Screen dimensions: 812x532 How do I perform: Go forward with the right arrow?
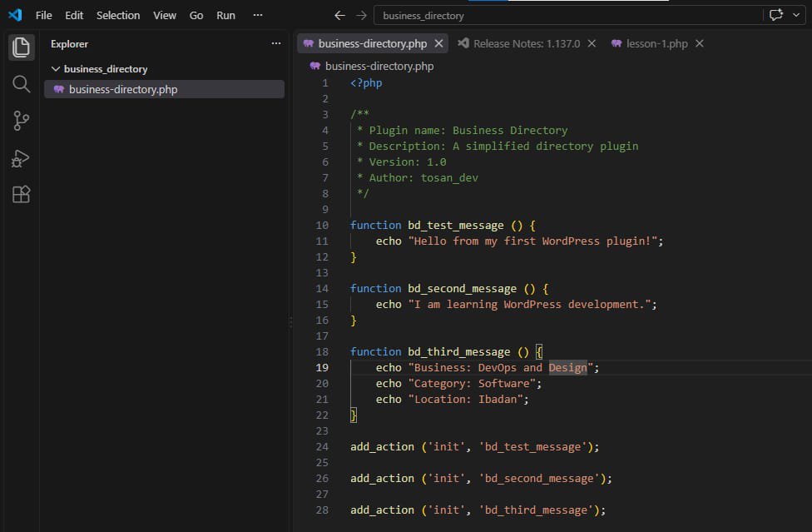(x=361, y=16)
